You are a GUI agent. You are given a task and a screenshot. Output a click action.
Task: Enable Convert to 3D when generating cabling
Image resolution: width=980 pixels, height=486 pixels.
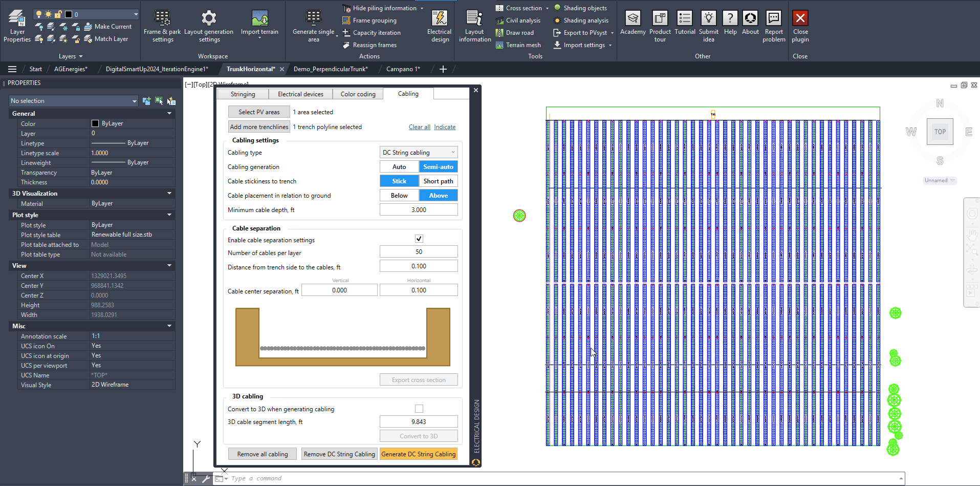[x=419, y=409]
